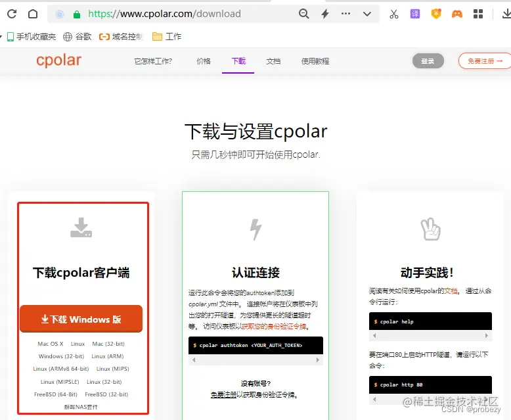
Task: Click the 下载 Windows 版 button
Action: [x=81, y=319]
